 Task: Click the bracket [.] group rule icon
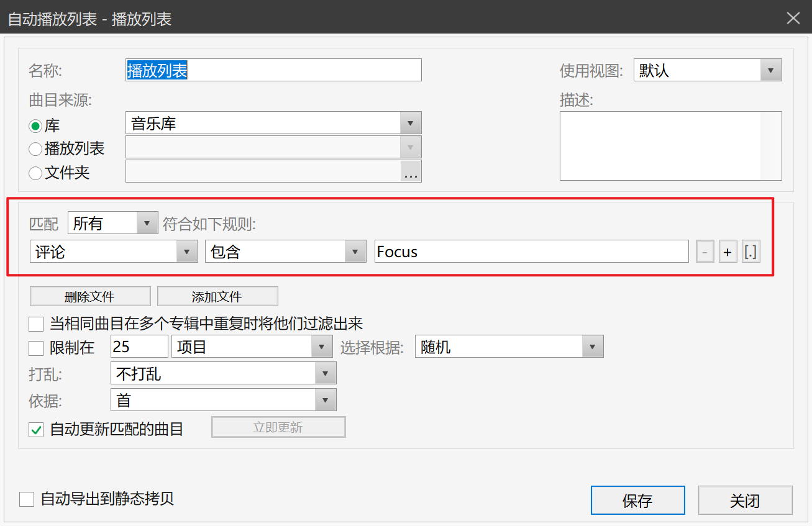coord(751,252)
